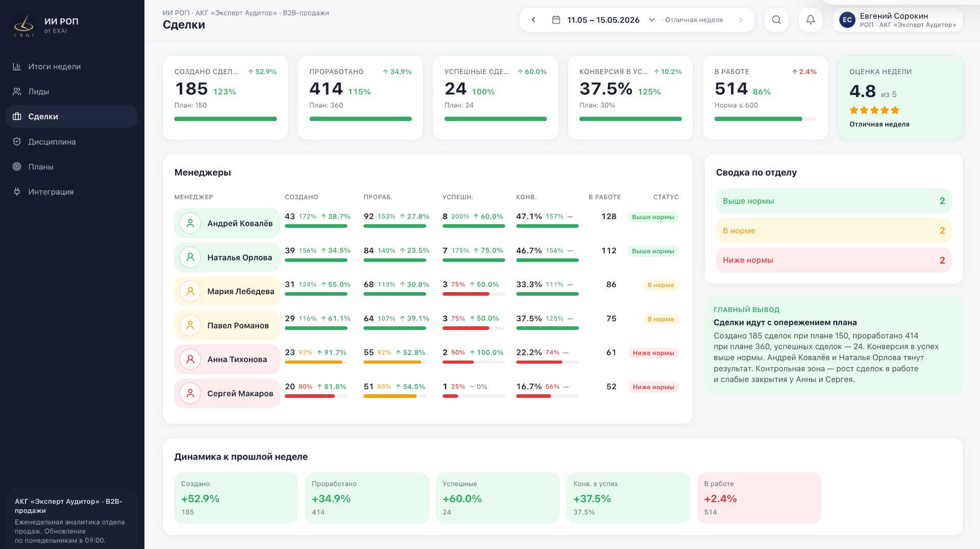Click the ПРОРАБ. column header
This screenshot has height=549, width=980.
point(378,197)
